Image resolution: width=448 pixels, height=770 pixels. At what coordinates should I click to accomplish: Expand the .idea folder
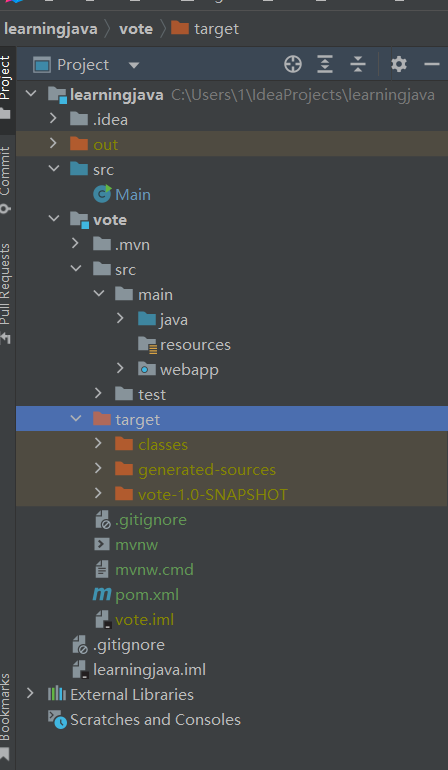[53, 119]
